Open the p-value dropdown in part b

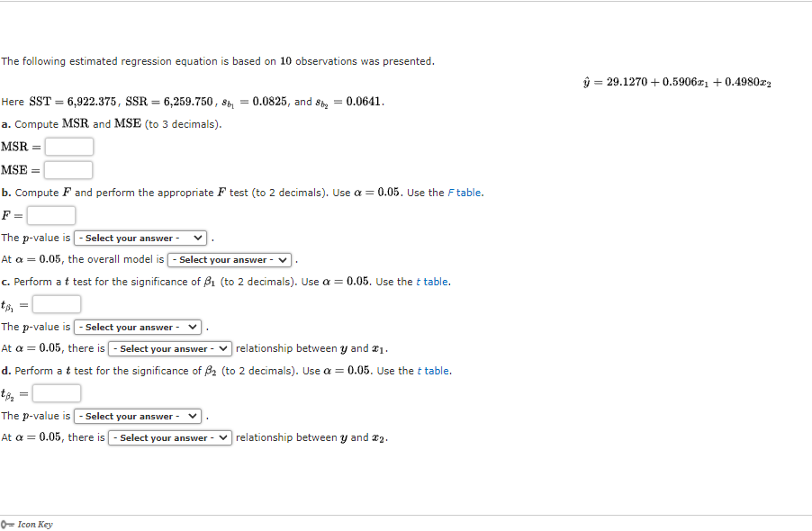pos(140,238)
